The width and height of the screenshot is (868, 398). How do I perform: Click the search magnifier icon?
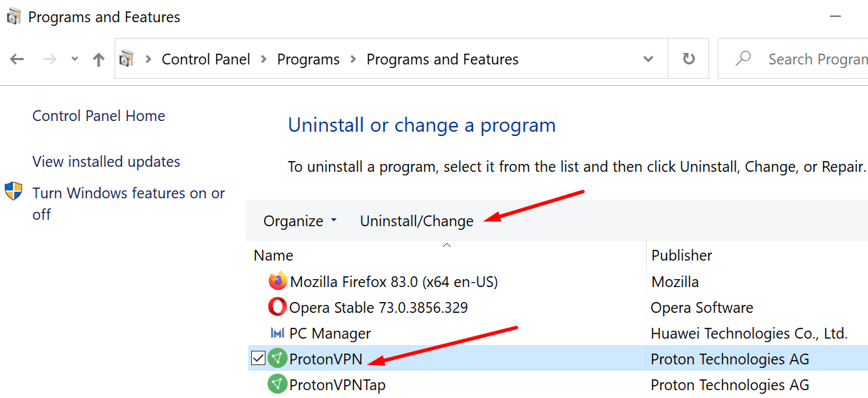(743, 59)
